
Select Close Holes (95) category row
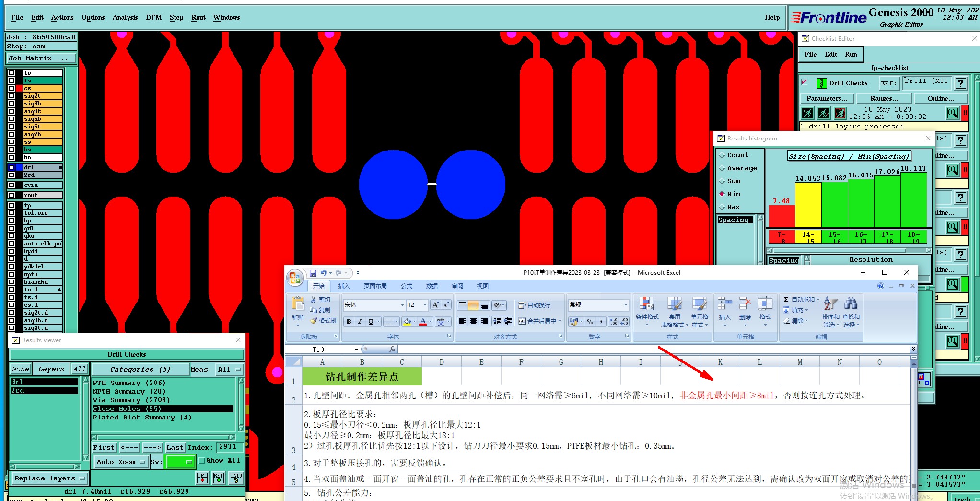(163, 409)
